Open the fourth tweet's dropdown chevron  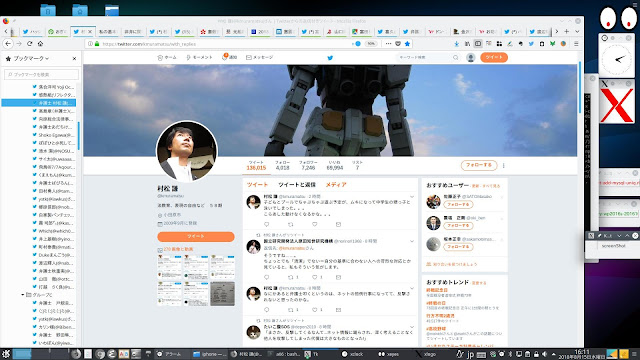coord(412,327)
